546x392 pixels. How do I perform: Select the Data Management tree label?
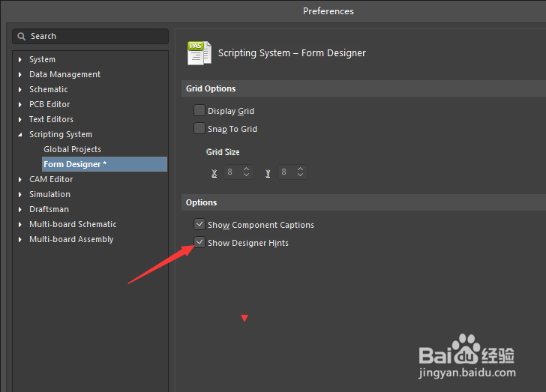click(x=64, y=74)
